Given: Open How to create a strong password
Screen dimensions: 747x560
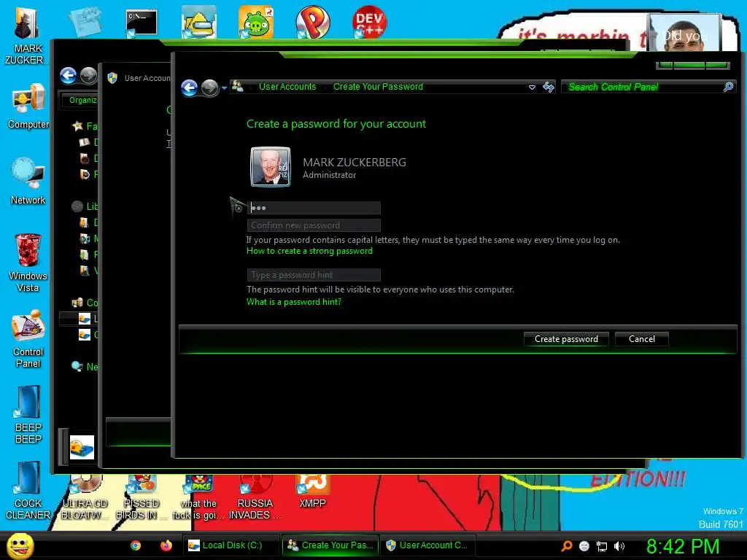Looking at the screenshot, I should [309, 251].
